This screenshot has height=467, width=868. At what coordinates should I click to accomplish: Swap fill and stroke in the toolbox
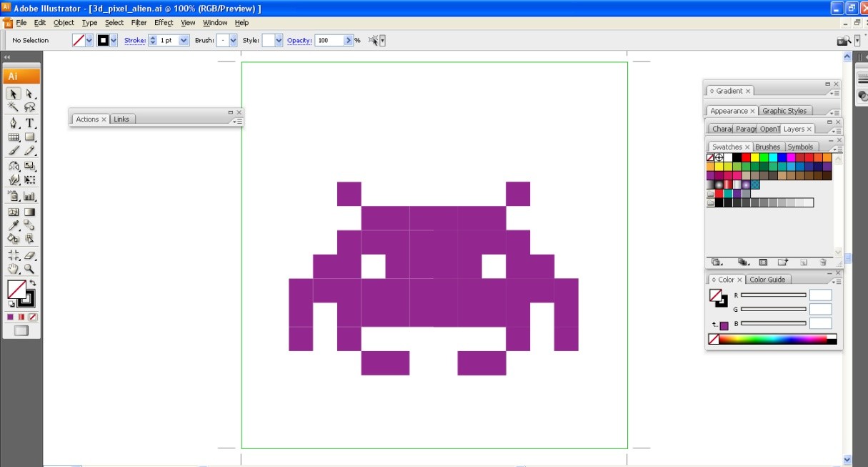(33, 284)
